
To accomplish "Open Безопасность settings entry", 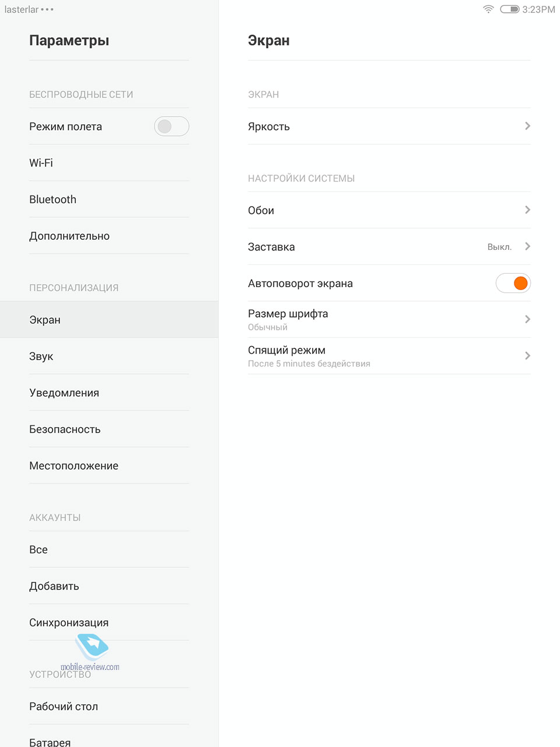I will point(109,429).
